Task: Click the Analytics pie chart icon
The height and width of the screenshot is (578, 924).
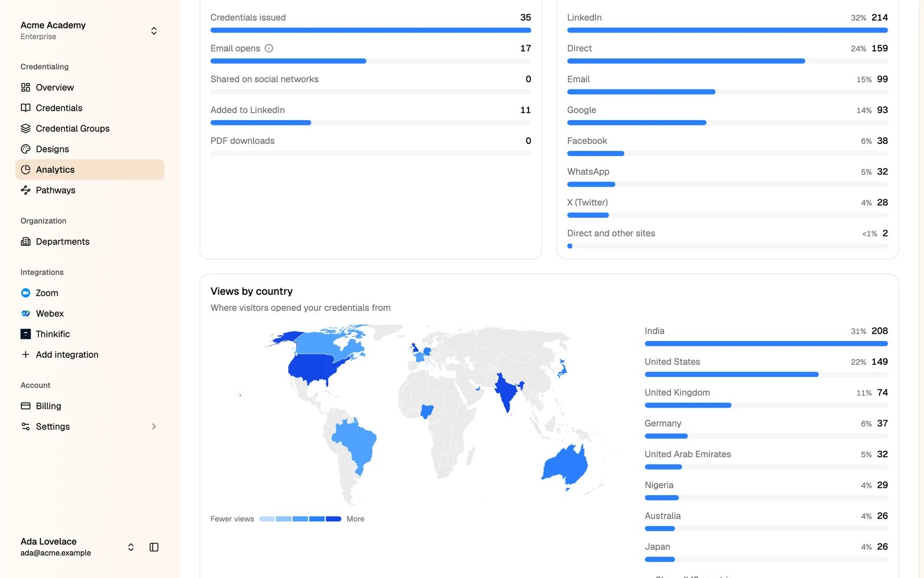Action: (25, 169)
